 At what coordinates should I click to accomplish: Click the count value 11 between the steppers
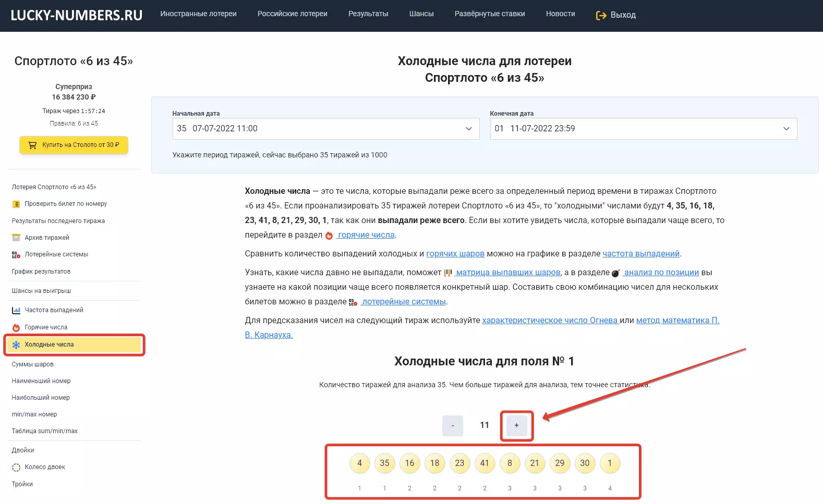485,425
